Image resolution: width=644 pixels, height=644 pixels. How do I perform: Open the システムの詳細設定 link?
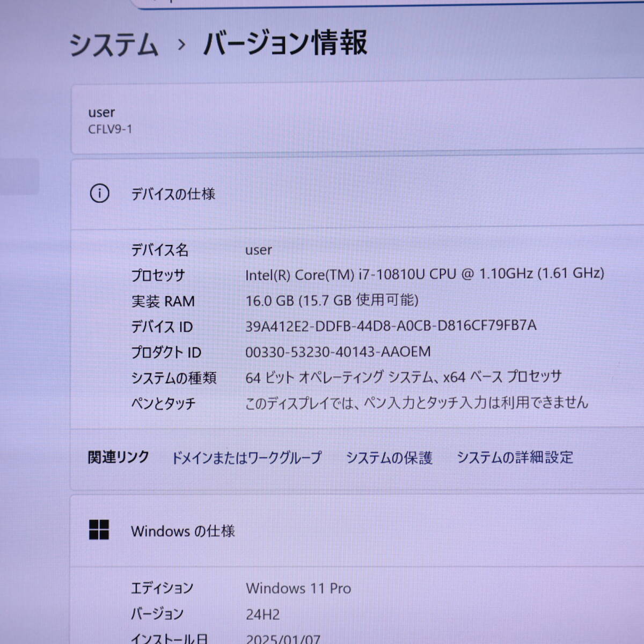tap(515, 457)
